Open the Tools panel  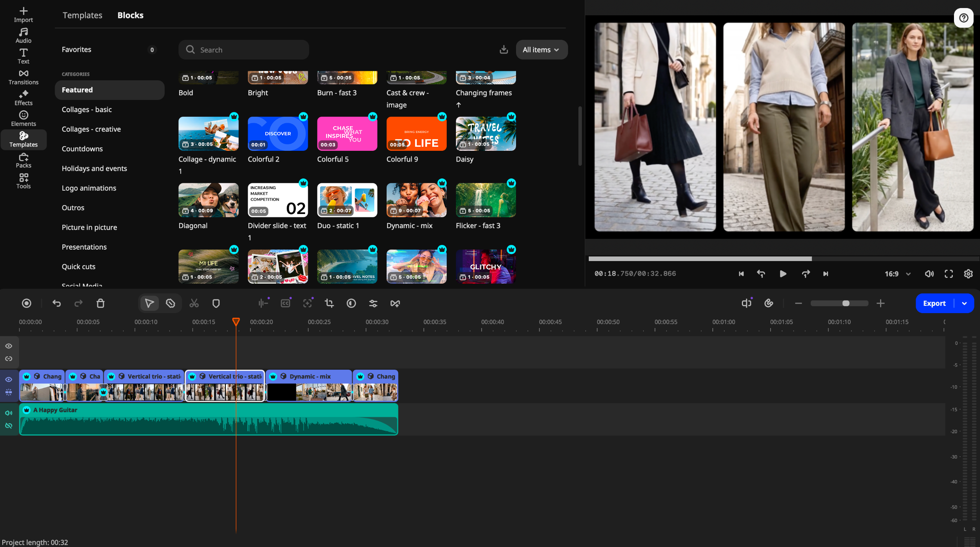[23, 181]
